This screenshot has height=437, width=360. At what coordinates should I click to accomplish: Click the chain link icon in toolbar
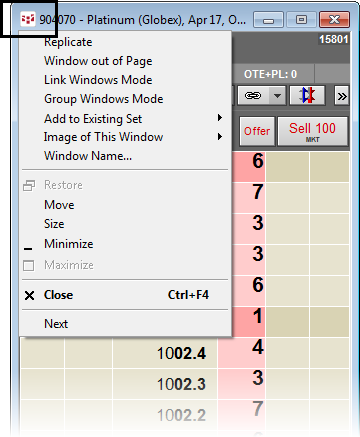tap(253, 96)
